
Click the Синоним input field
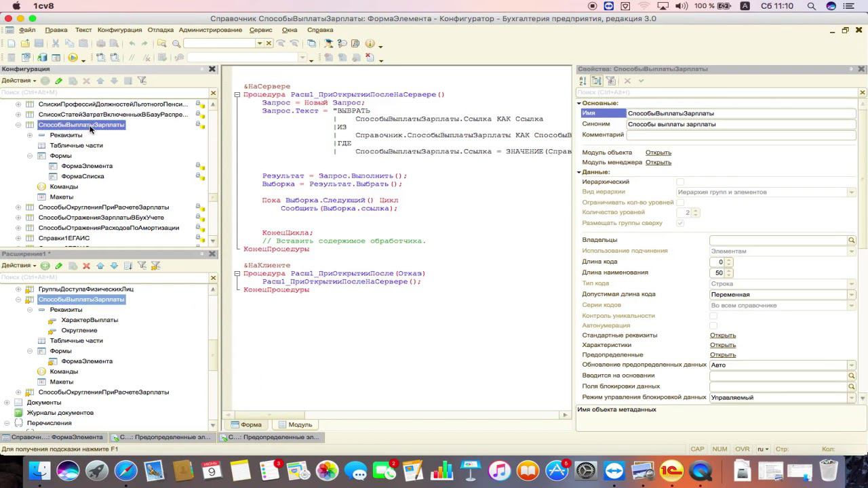(741, 124)
